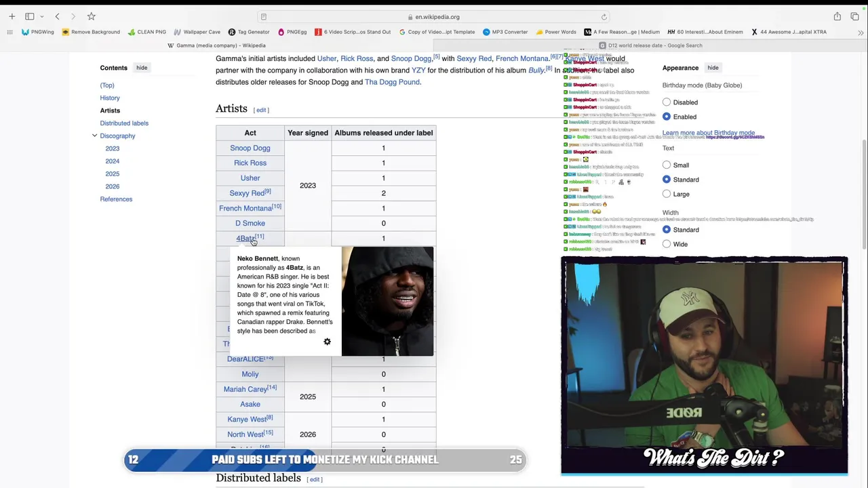Click the paid subs progress bar
The width and height of the screenshot is (868, 488).
(325, 460)
